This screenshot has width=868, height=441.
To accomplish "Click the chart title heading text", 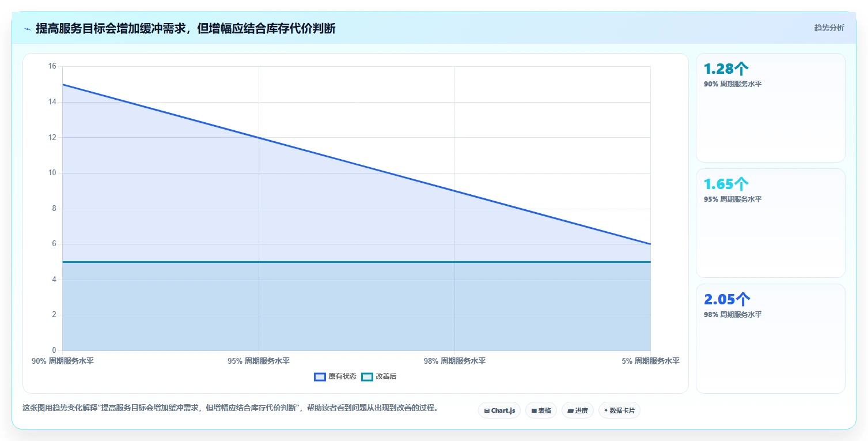I will (x=185, y=28).
